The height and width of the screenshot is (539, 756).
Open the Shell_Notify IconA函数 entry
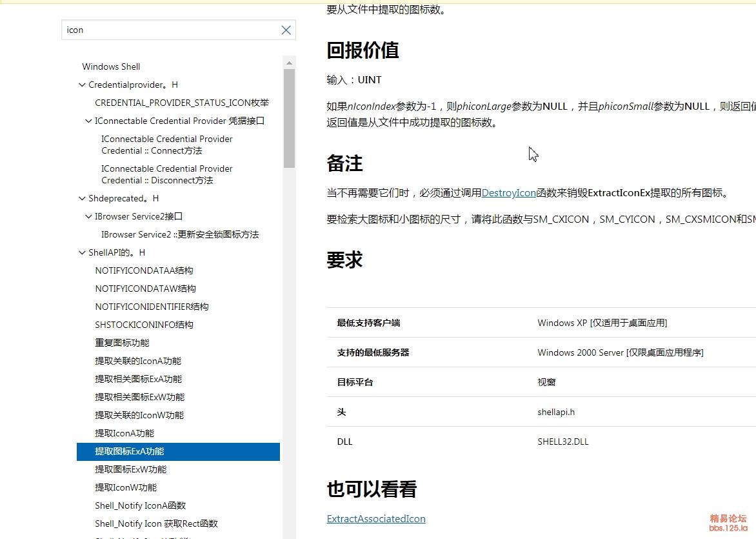click(x=141, y=505)
